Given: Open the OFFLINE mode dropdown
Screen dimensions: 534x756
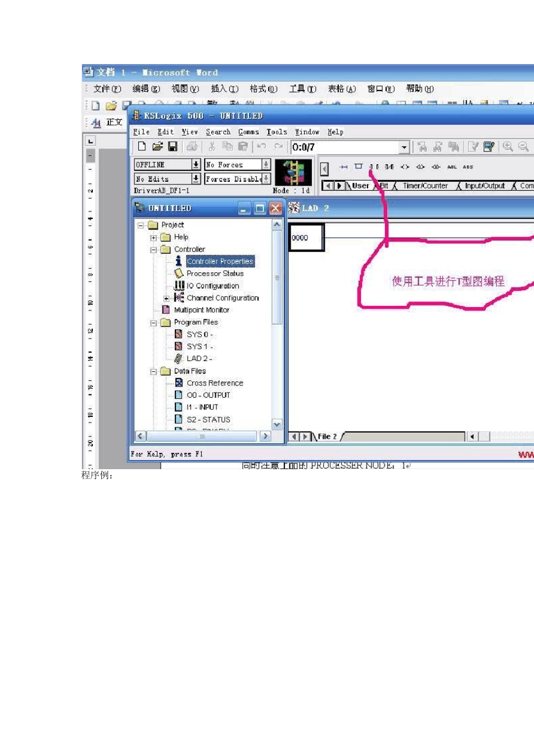Looking at the screenshot, I should tap(196, 164).
